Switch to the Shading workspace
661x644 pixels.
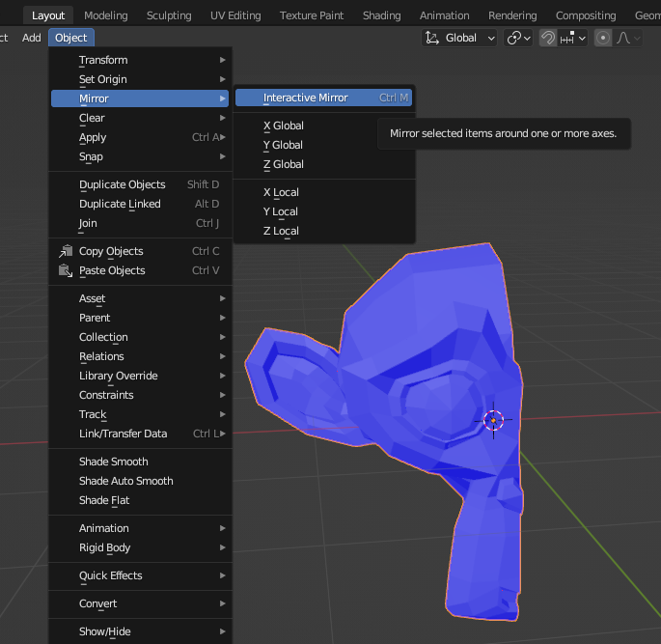pos(382,15)
